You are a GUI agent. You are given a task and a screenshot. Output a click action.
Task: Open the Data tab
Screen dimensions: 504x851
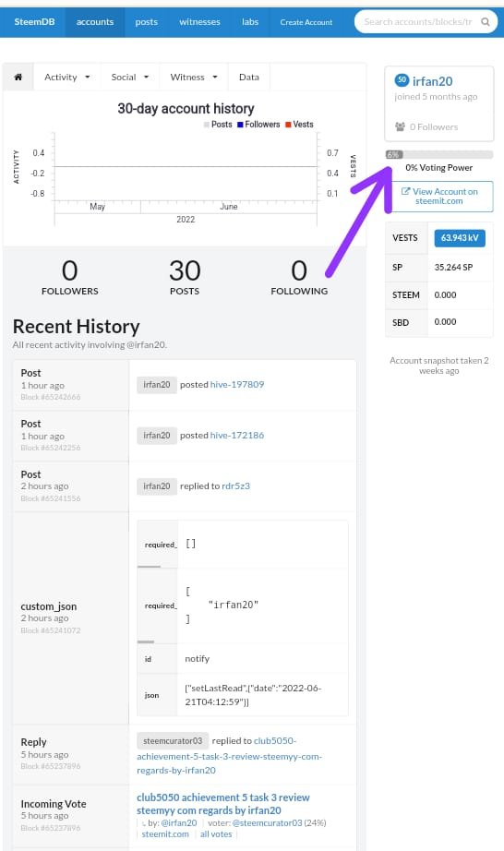[x=249, y=77]
